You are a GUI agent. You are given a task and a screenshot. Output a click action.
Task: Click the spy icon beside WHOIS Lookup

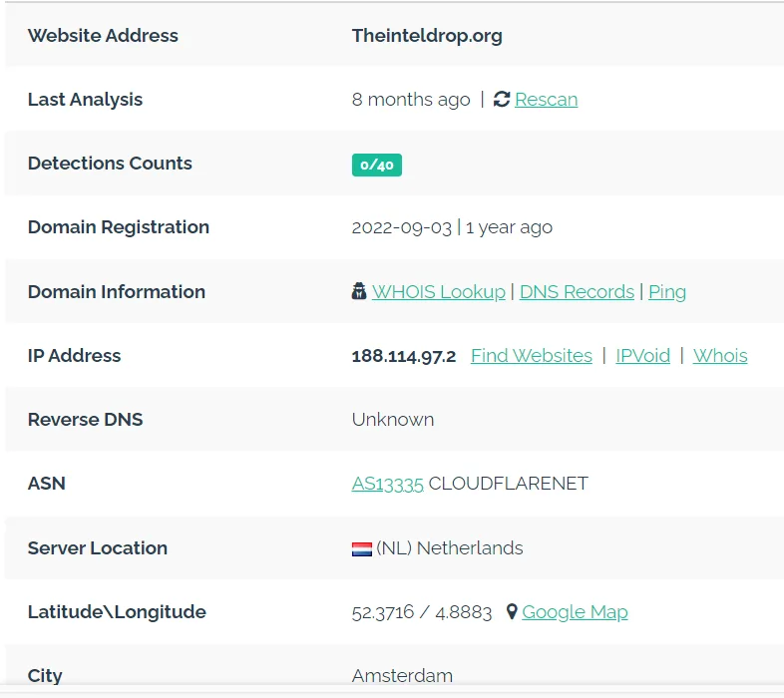pyautogui.click(x=359, y=292)
